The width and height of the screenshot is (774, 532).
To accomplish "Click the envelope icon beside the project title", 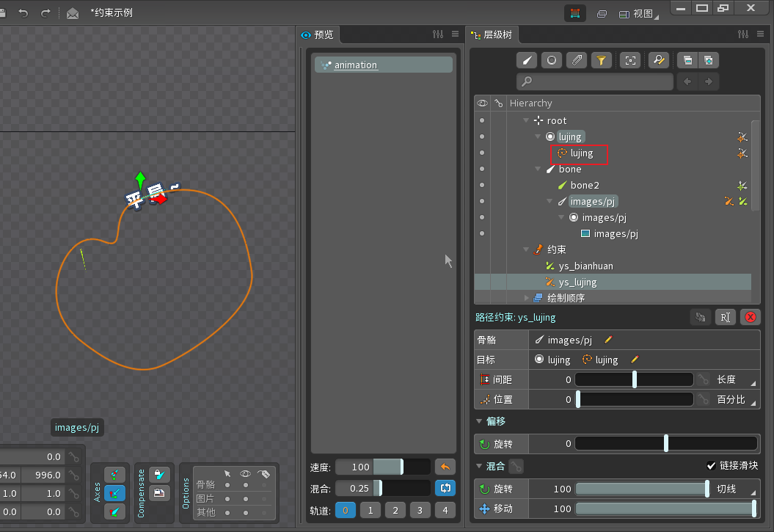I will click(73, 13).
